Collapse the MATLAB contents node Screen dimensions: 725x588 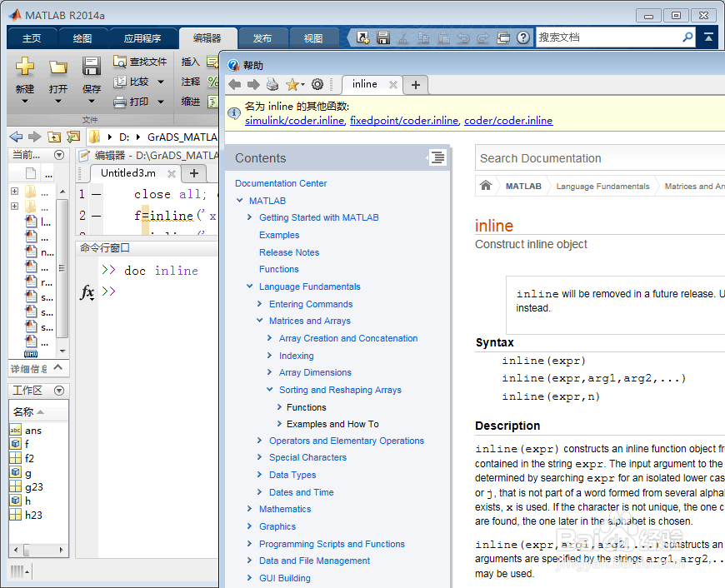(x=239, y=200)
